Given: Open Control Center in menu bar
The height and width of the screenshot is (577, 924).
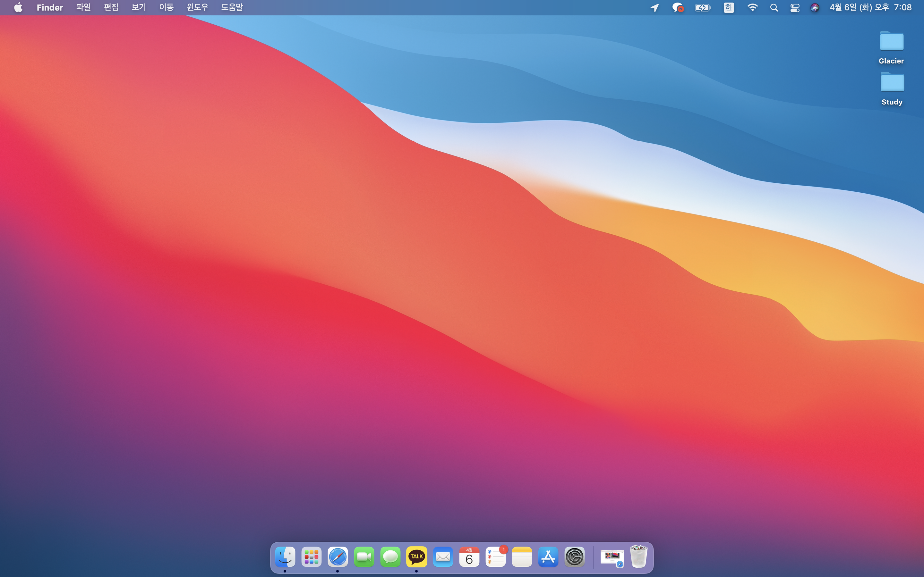Looking at the screenshot, I should (x=795, y=8).
